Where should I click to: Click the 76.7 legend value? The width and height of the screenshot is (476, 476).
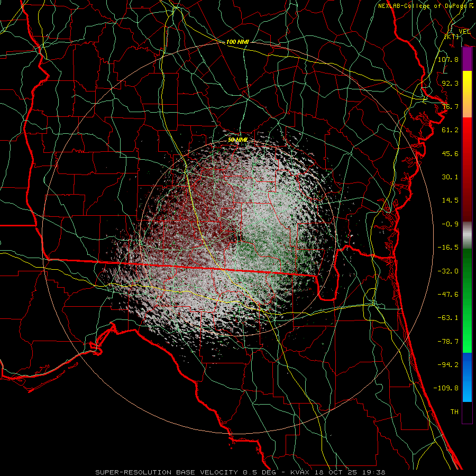click(x=450, y=106)
